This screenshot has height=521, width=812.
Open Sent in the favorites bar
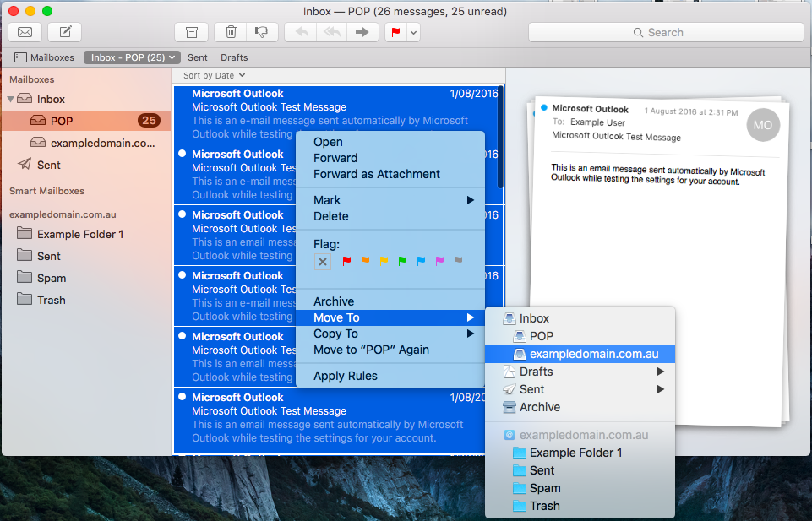tap(198, 57)
